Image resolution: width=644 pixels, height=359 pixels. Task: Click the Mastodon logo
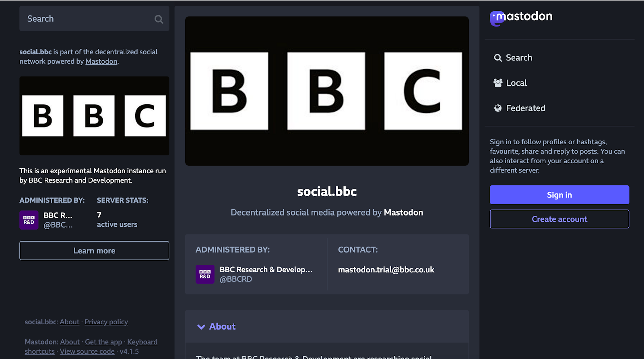[x=521, y=18]
